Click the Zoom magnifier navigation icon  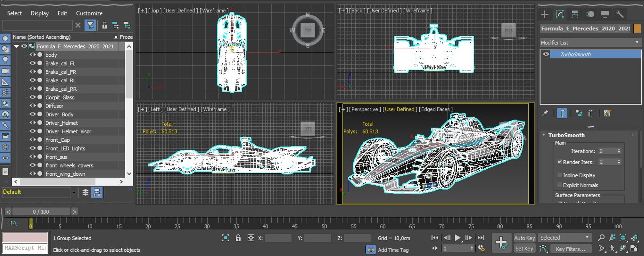pos(601,238)
